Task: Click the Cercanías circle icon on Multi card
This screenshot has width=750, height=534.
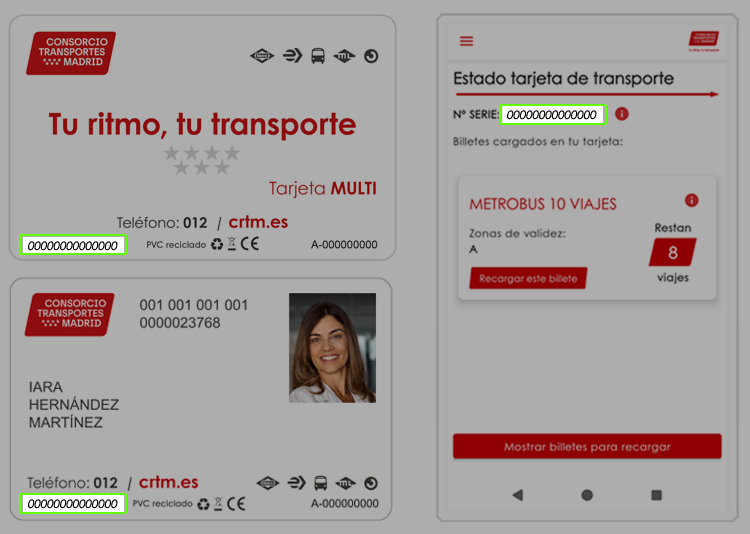Action: pos(371,56)
